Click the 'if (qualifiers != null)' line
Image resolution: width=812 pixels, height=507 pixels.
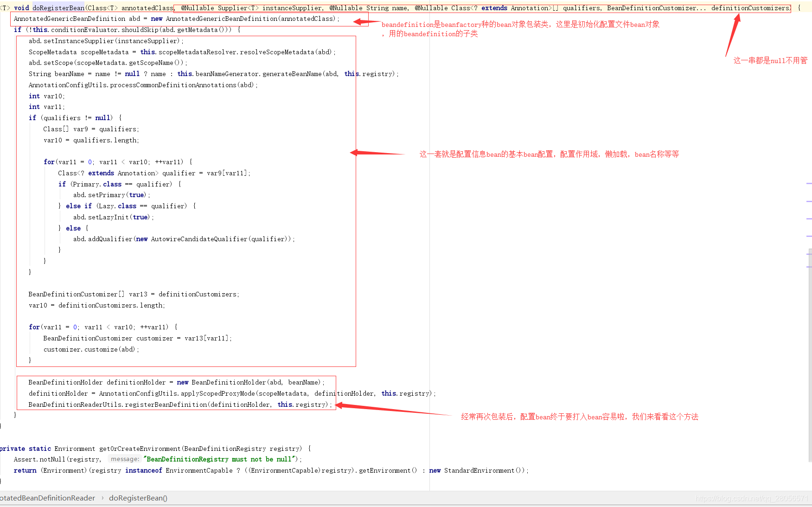(x=76, y=118)
